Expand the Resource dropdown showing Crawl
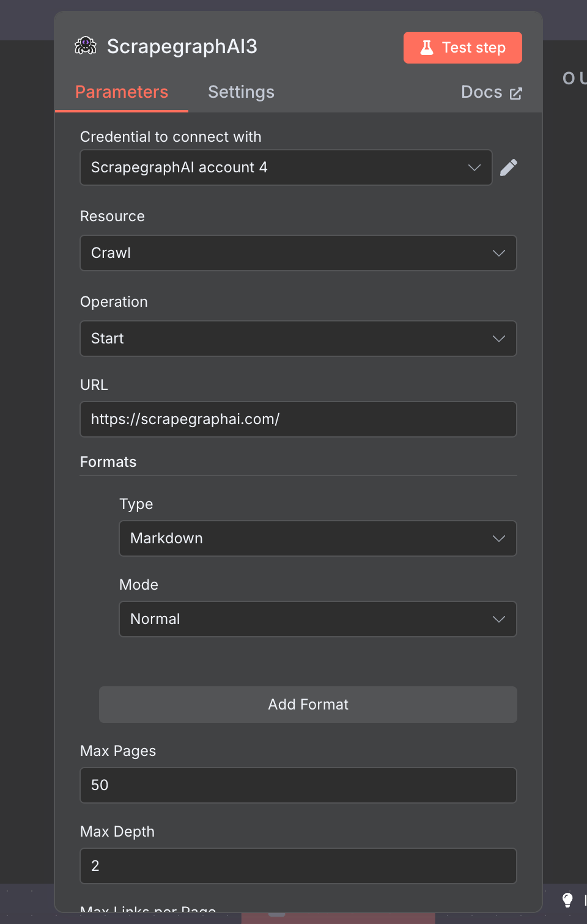The image size is (587, 924). pos(298,253)
